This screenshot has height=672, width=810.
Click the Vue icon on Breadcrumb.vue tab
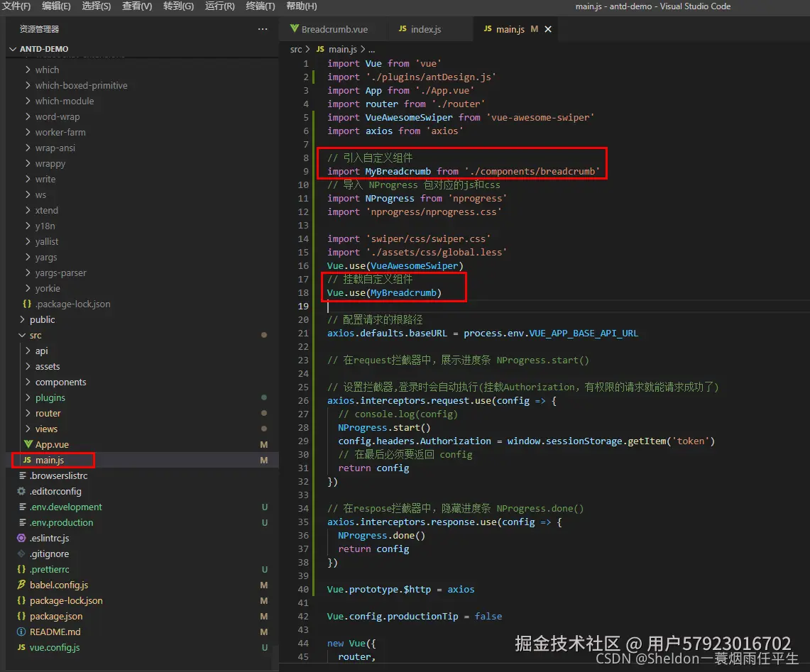click(x=294, y=28)
